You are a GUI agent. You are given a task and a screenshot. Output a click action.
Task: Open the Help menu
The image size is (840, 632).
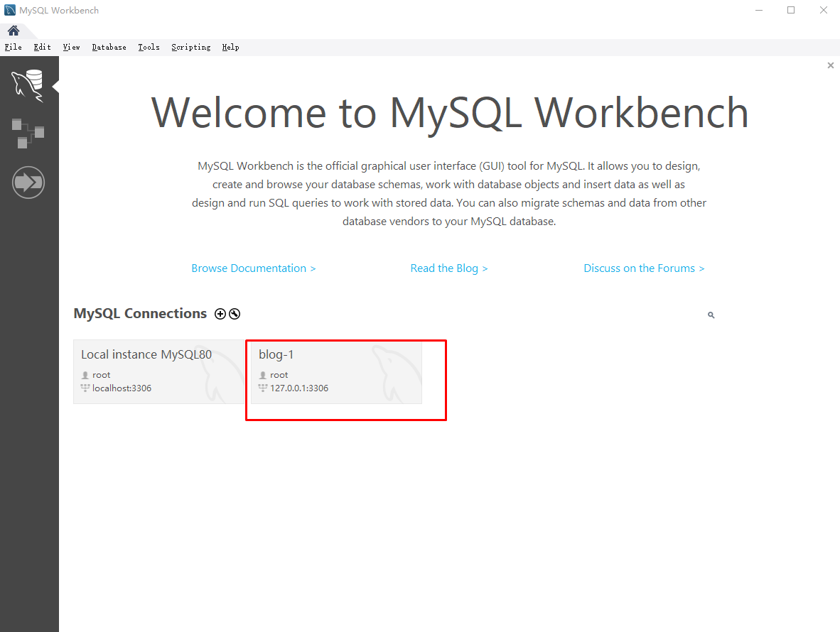coord(231,47)
